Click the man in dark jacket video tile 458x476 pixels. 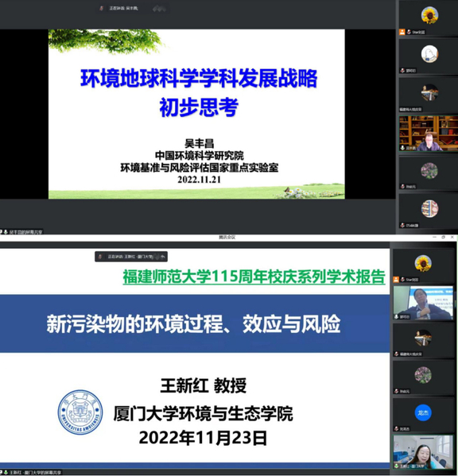click(423, 303)
